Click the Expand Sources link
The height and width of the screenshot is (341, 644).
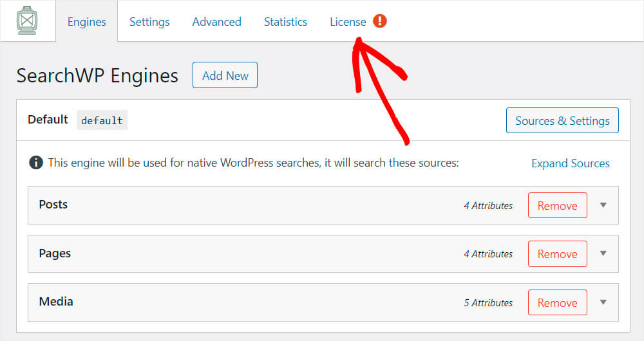coord(571,163)
